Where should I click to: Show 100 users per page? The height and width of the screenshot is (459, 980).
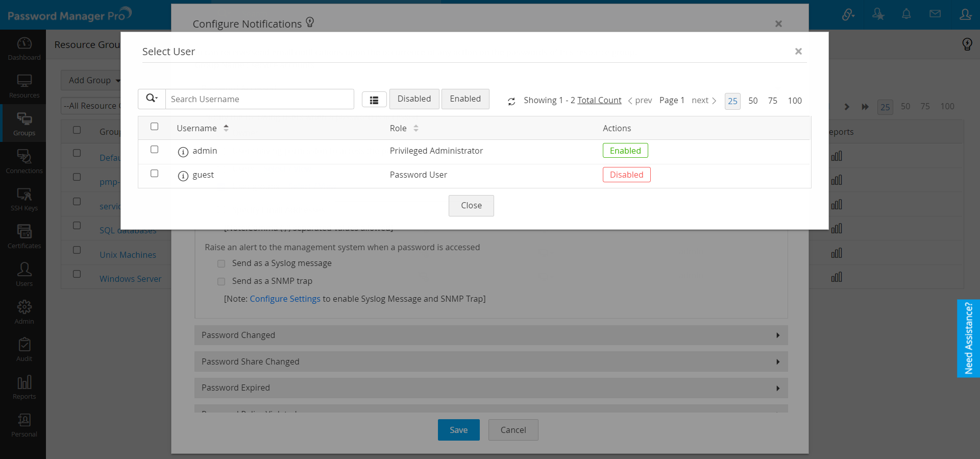click(795, 101)
